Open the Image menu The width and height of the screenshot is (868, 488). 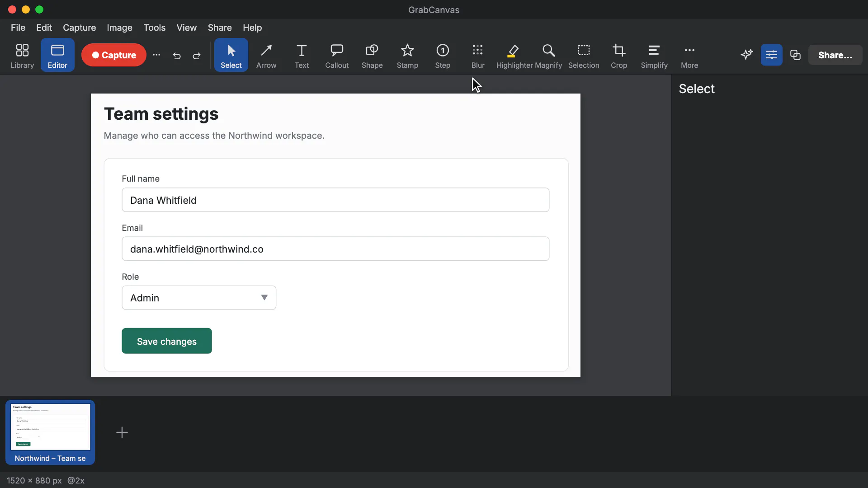click(119, 28)
